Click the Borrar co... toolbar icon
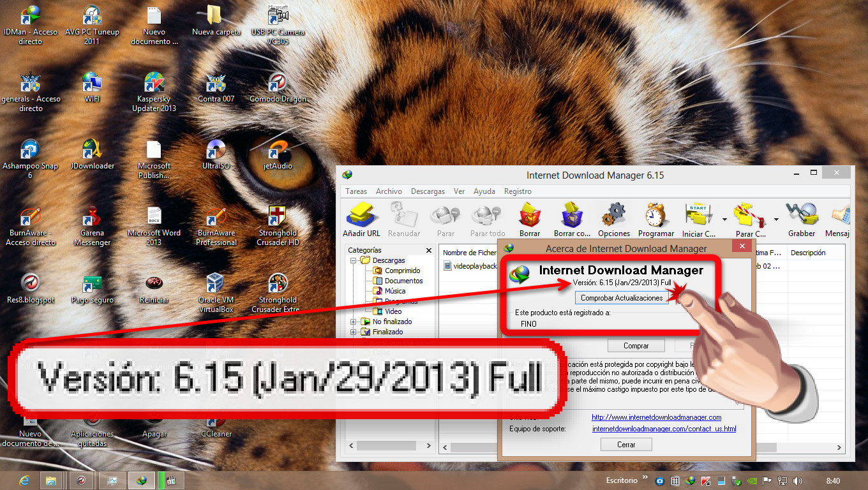 tap(572, 220)
